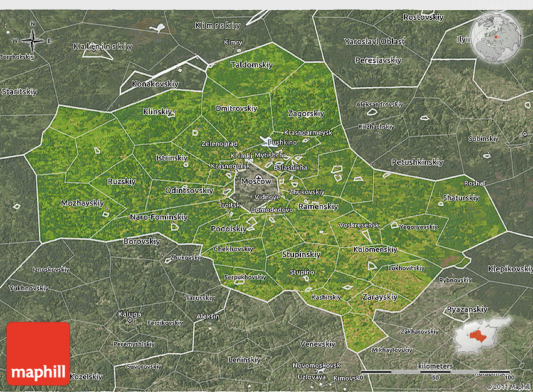Select the Moscow city label
The width and height of the screenshot is (533, 392).
pos(256,181)
